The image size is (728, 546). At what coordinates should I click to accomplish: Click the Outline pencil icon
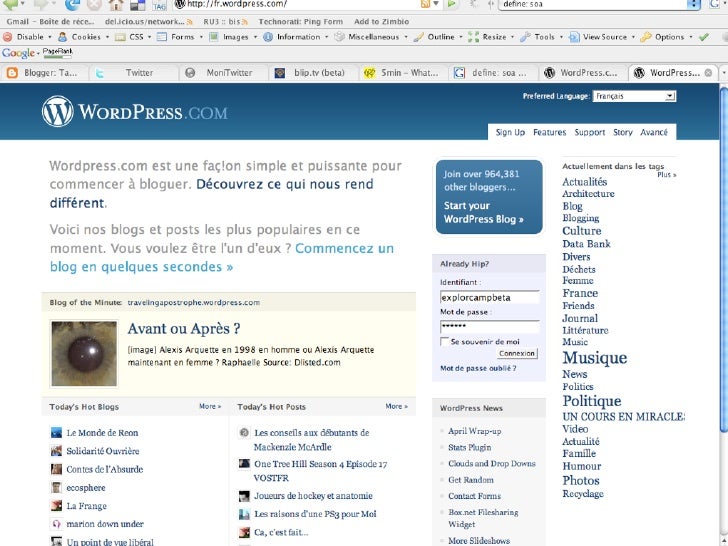coord(418,37)
